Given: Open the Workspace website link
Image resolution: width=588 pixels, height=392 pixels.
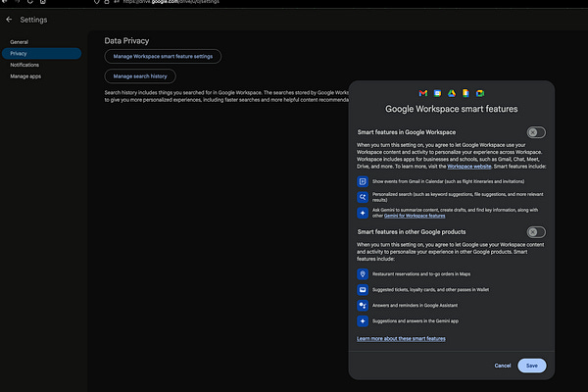Looking at the screenshot, I should pyautogui.click(x=469, y=167).
